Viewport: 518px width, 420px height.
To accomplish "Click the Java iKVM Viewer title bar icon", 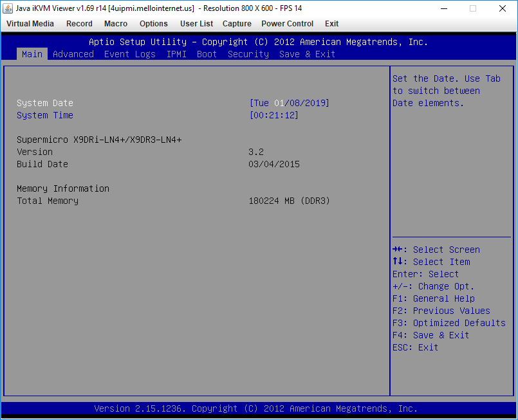I will pos(8,8).
